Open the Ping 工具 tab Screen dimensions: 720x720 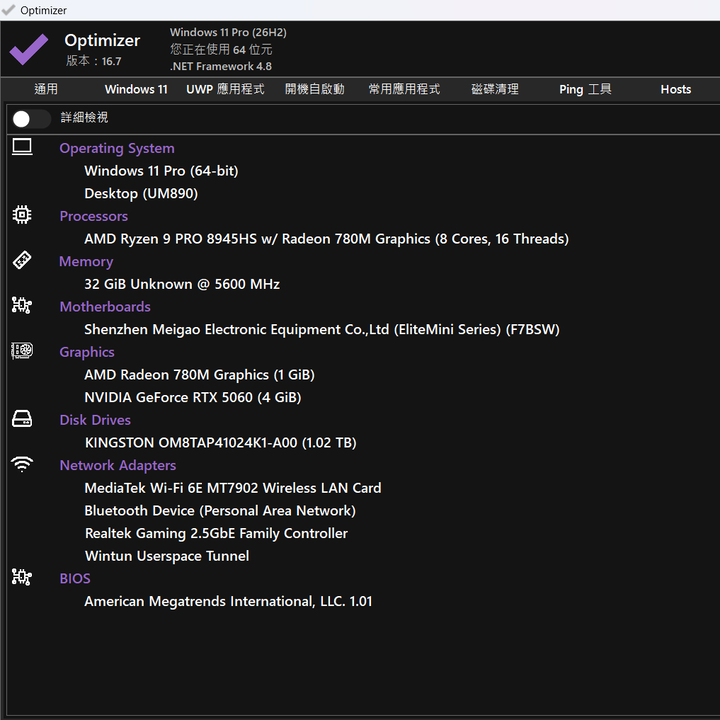click(585, 89)
